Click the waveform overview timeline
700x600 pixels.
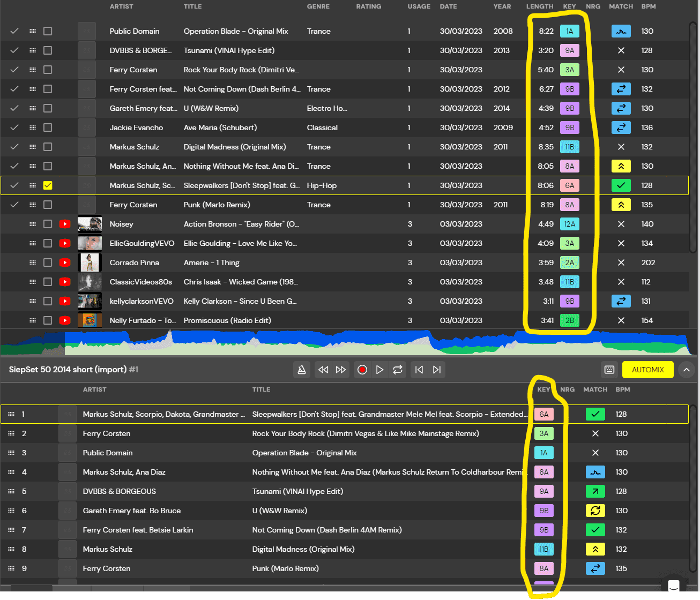(x=348, y=343)
